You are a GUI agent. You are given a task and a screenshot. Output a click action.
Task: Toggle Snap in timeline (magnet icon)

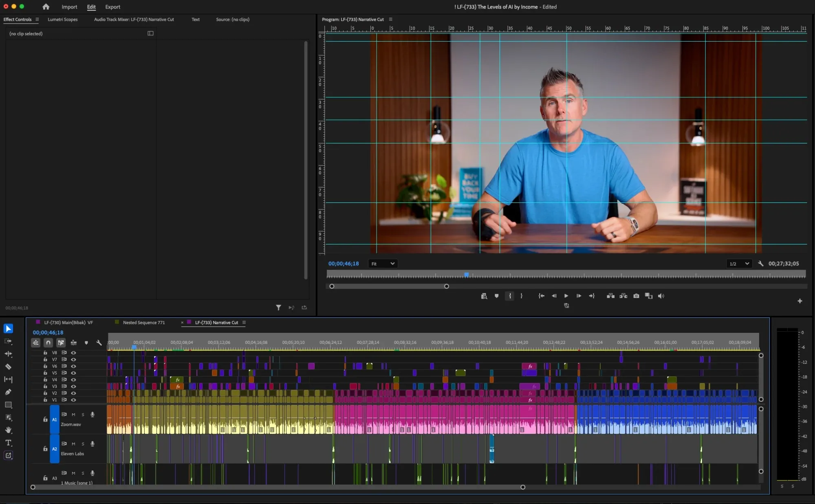click(48, 343)
